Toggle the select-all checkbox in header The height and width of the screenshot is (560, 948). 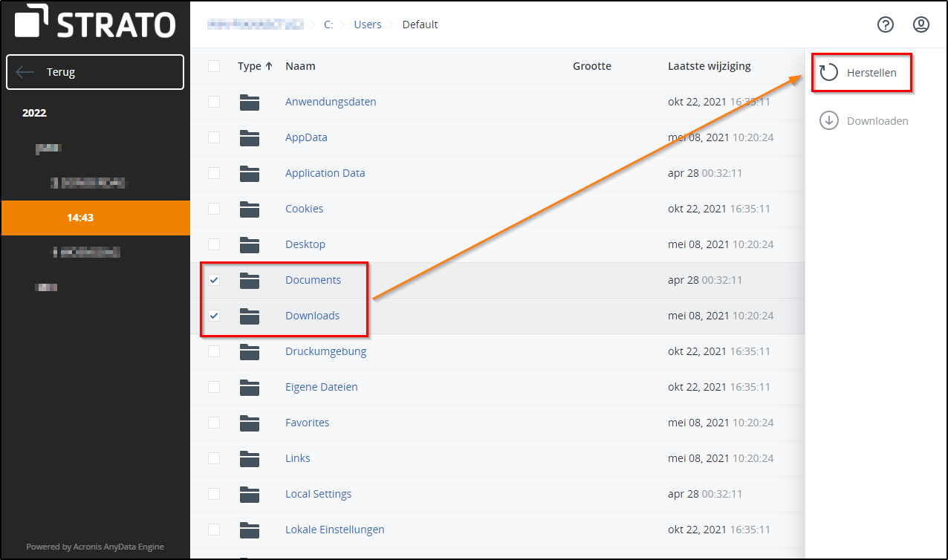(214, 66)
